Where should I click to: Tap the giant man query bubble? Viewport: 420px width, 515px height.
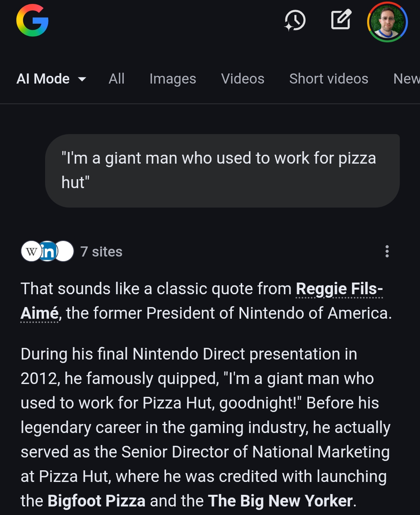click(222, 171)
